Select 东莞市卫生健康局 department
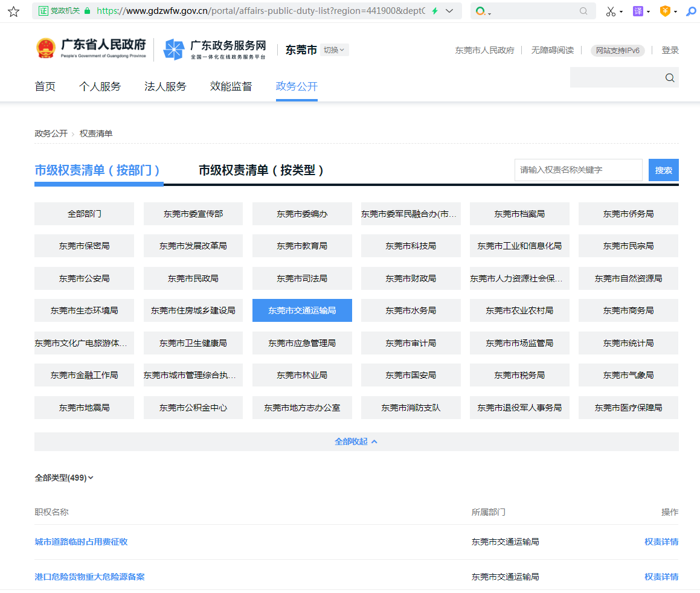Image resolution: width=700 pixels, height=593 pixels. pos(193,343)
